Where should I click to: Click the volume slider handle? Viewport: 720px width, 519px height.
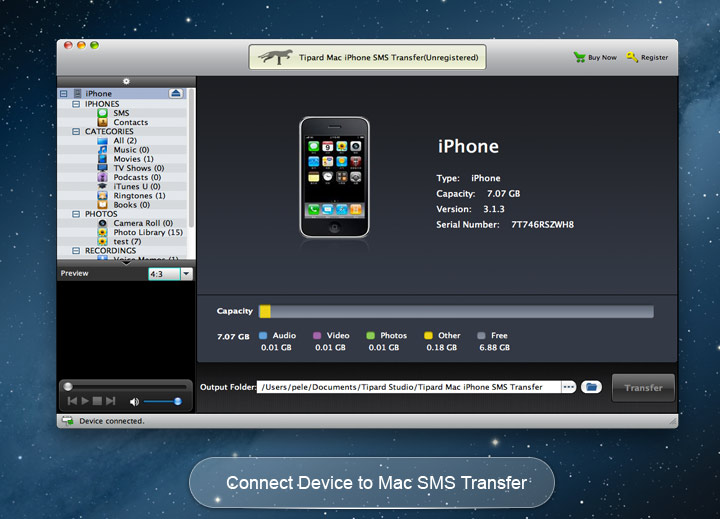pos(178,401)
